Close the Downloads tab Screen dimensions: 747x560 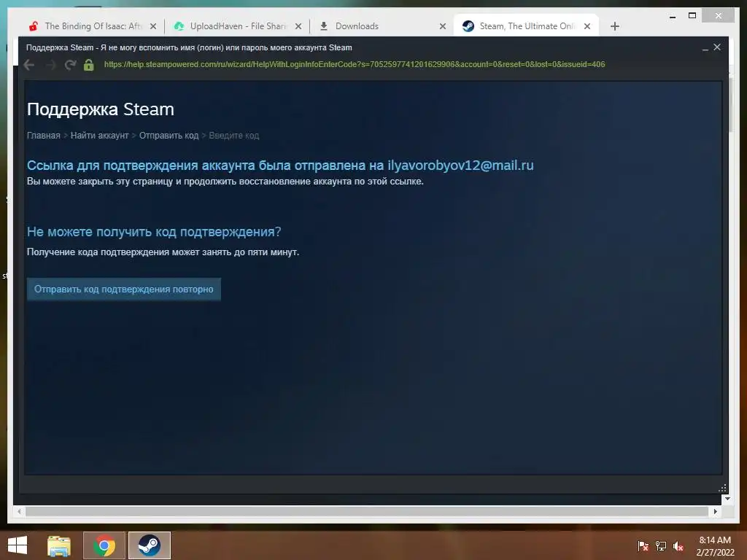(x=443, y=26)
